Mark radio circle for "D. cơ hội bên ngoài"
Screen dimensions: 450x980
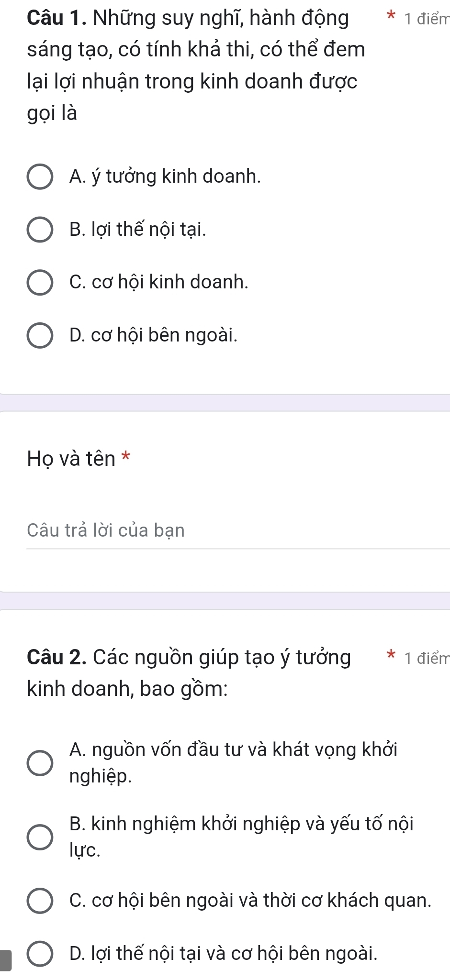[40, 336]
